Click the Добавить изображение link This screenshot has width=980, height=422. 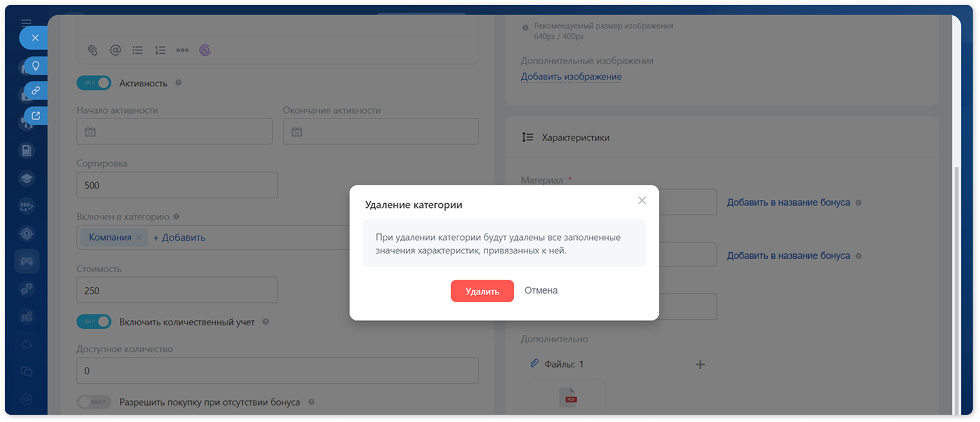(x=571, y=77)
